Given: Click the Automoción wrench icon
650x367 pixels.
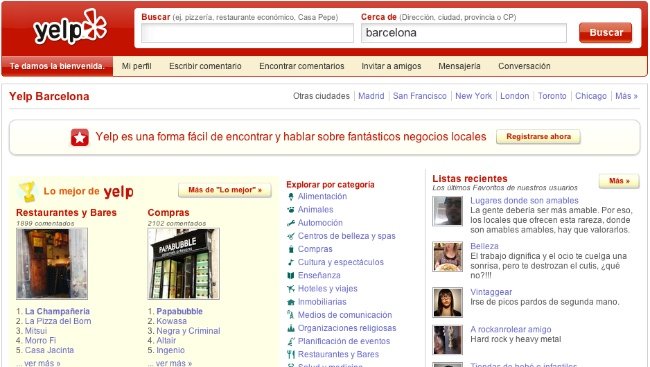Looking at the screenshot, I should pos(291,223).
